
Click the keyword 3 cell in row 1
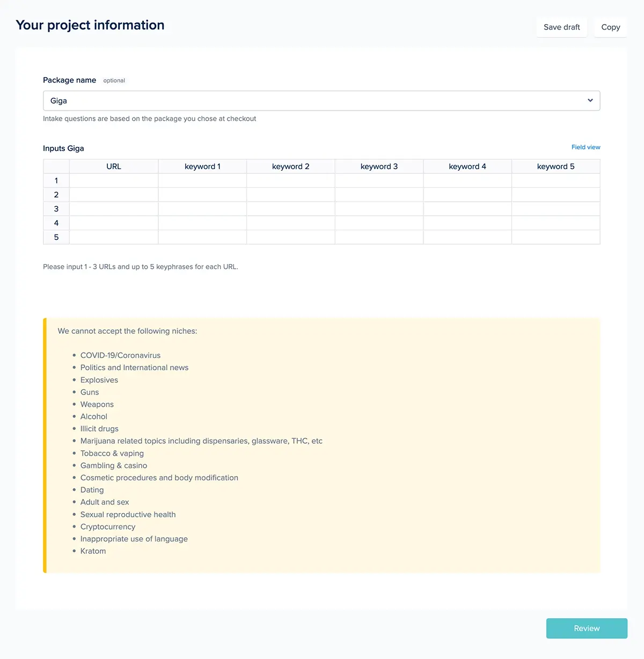[379, 180]
